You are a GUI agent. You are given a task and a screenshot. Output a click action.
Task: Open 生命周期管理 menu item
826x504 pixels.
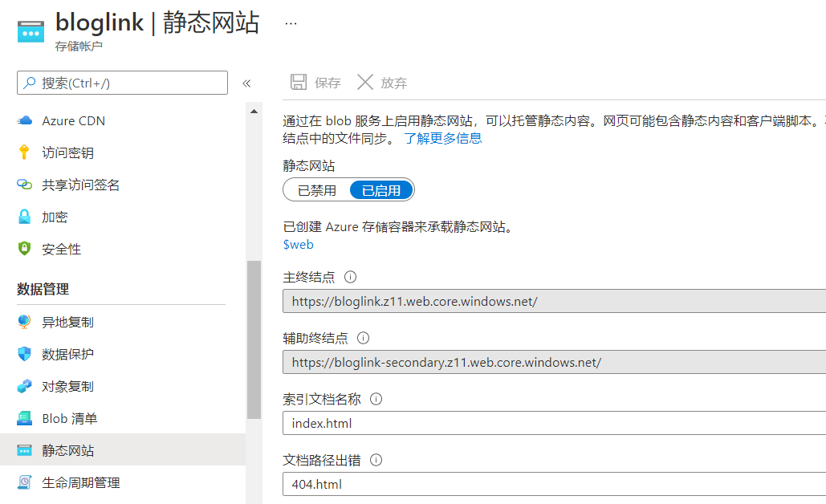tap(123, 483)
